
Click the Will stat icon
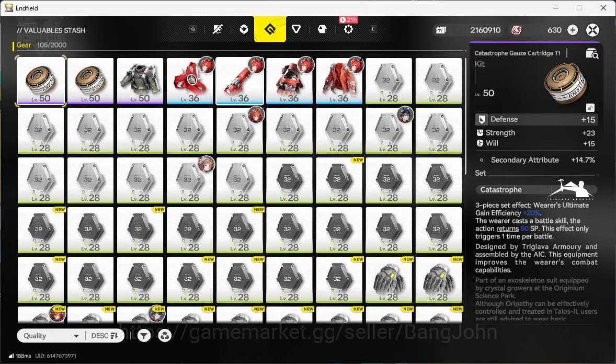[x=480, y=143]
